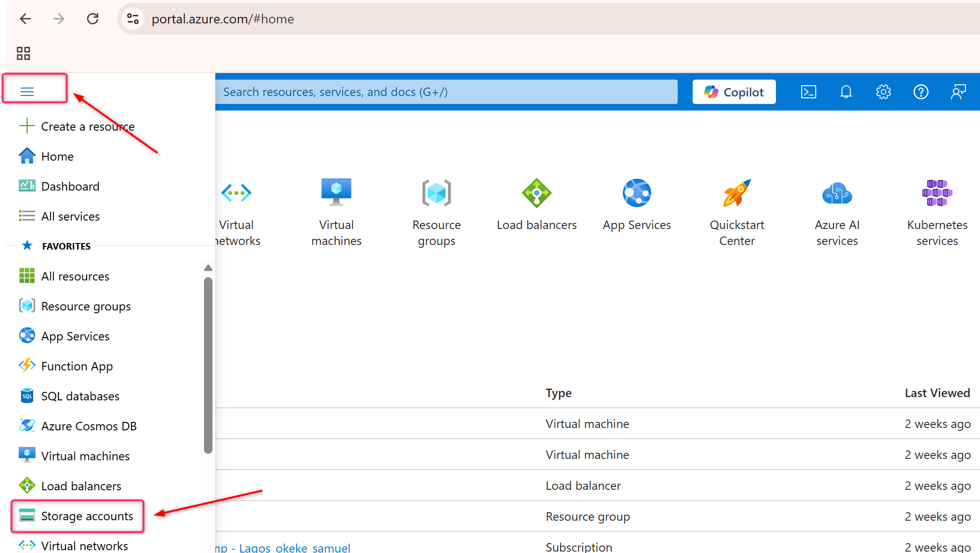Click the feedback person icon

tap(958, 92)
